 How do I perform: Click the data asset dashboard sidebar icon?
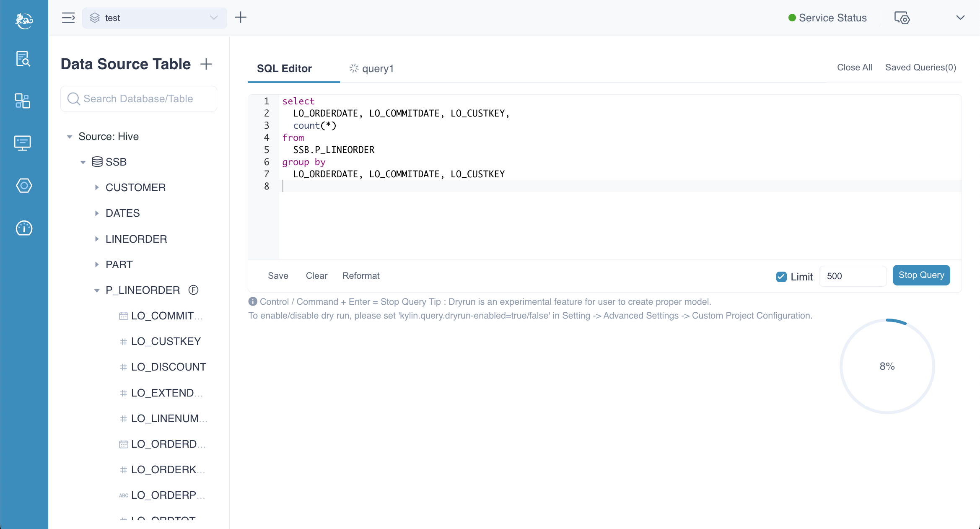[x=23, y=101]
